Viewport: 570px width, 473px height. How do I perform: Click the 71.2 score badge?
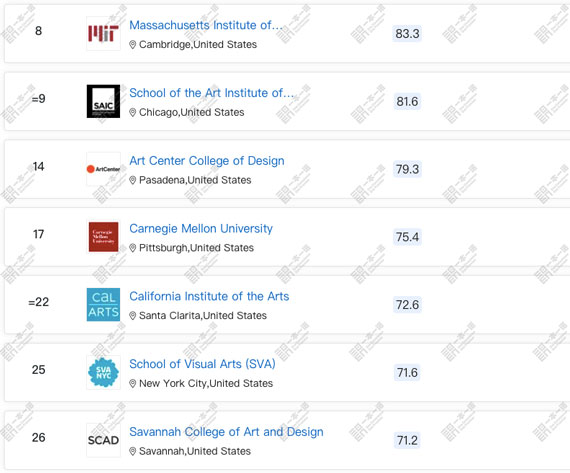407,440
